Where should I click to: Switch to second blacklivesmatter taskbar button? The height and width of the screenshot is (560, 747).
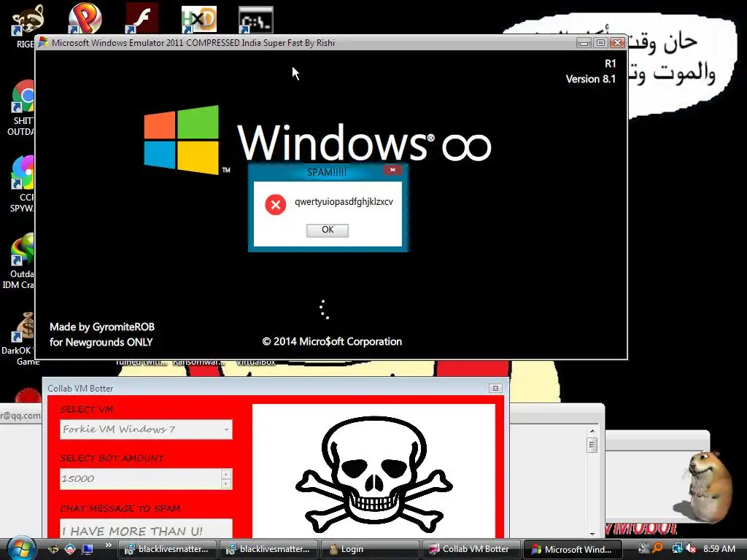(x=268, y=549)
